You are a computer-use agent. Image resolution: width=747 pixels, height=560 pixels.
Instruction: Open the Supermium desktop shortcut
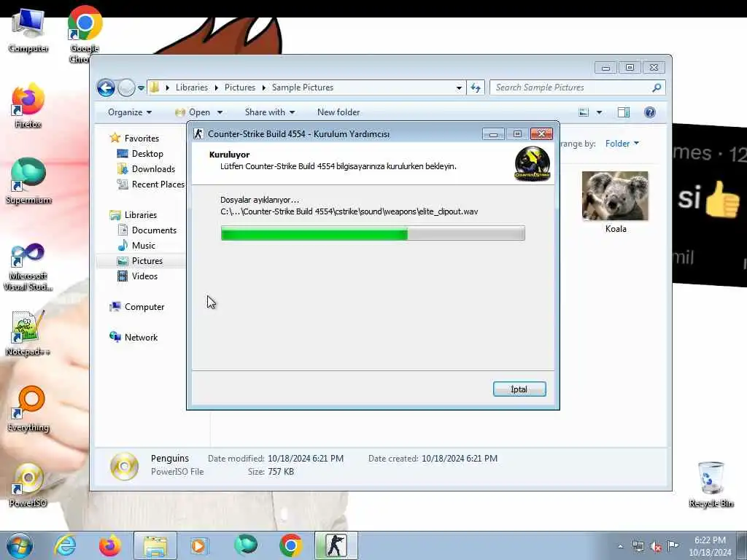(x=28, y=181)
